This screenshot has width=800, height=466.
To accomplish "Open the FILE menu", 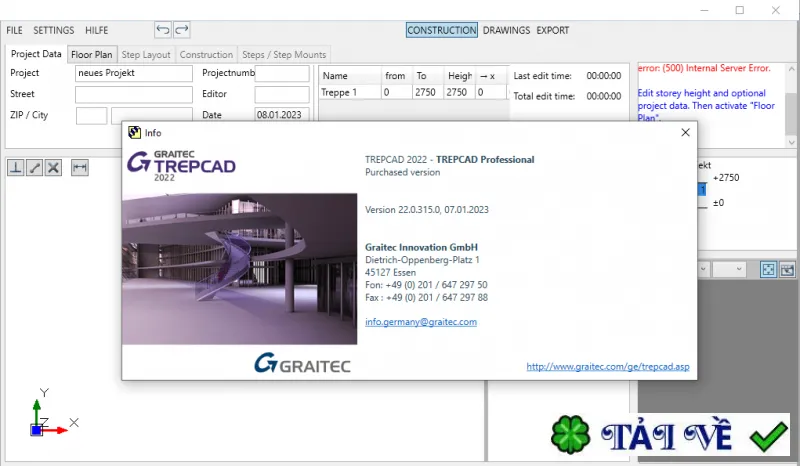I will [x=14, y=30].
